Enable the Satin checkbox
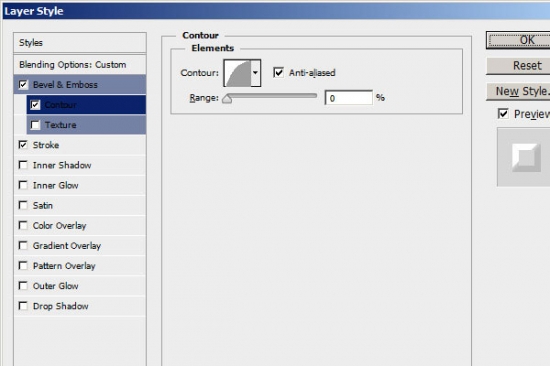The image size is (550, 366). [x=23, y=205]
